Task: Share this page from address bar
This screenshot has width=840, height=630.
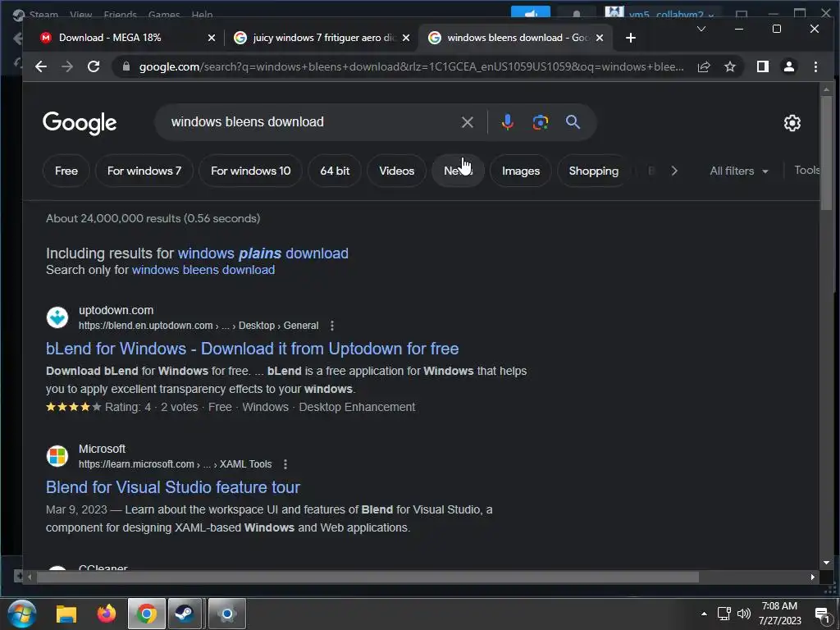Action: click(x=704, y=66)
